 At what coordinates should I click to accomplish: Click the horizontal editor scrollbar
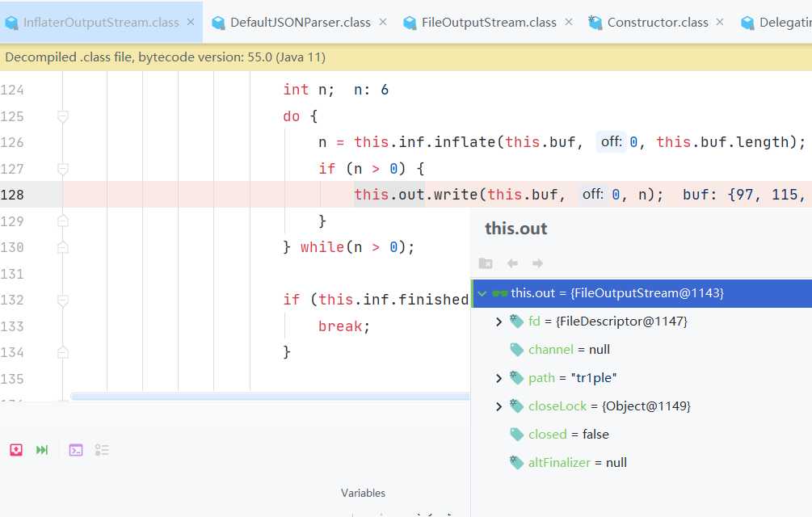[271, 397]
